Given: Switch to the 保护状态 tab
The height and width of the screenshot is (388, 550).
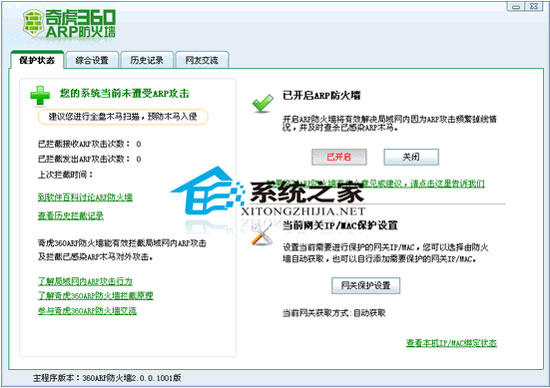Looking at the screenshot, I should tap(37, 60).
